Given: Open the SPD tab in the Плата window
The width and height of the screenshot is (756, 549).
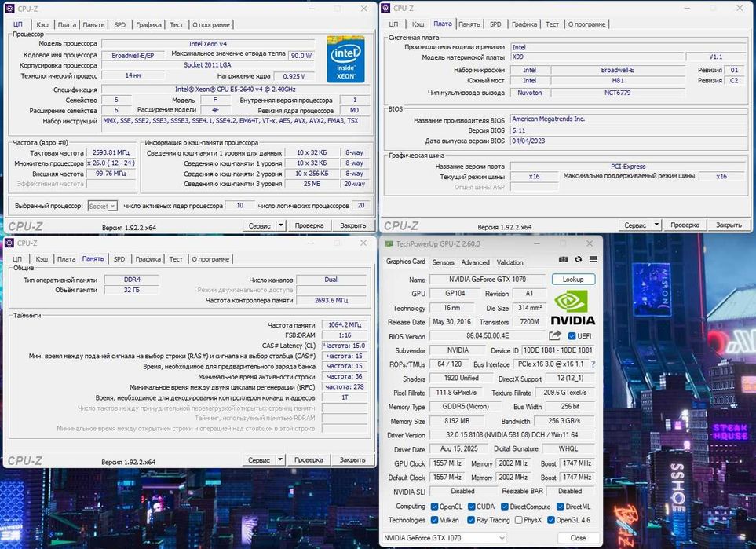Looking at the screenshot, I should (x=495, y=24).
